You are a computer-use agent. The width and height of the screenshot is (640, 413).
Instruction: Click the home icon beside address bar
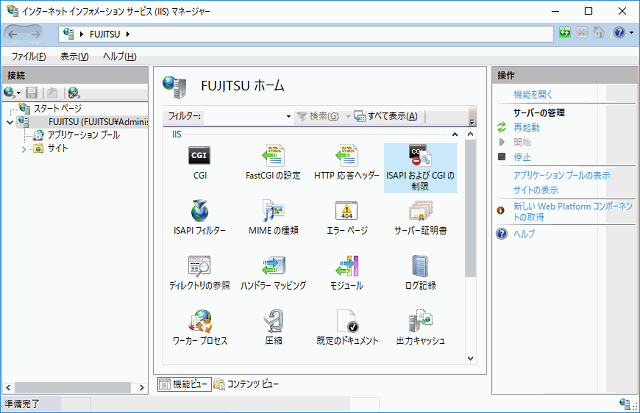tap(598, 33)
